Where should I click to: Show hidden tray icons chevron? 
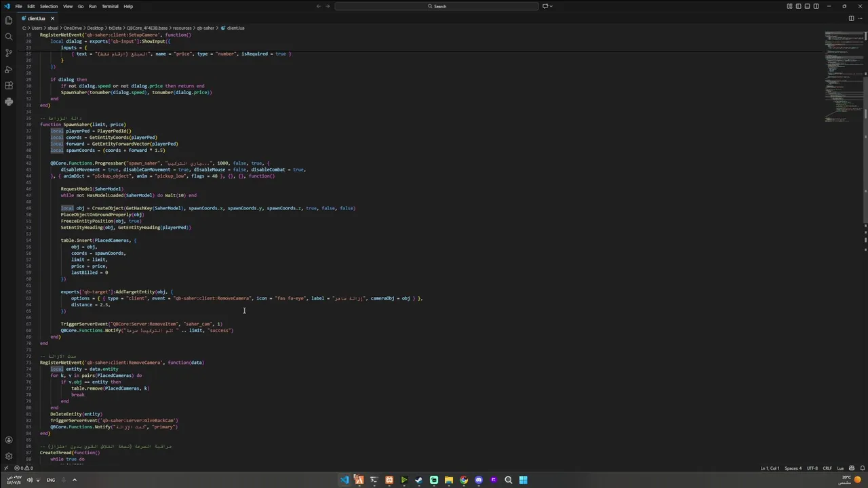click(x=75, y=480)
